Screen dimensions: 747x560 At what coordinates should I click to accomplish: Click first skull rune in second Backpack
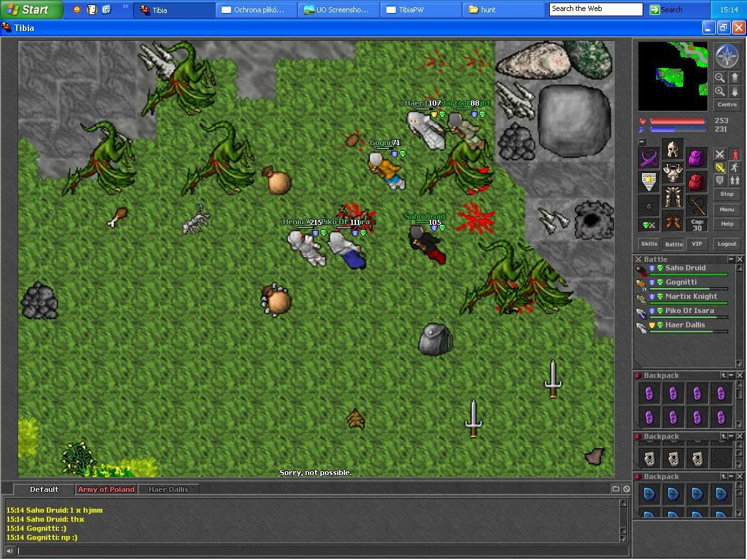click(x=649, y=459)
